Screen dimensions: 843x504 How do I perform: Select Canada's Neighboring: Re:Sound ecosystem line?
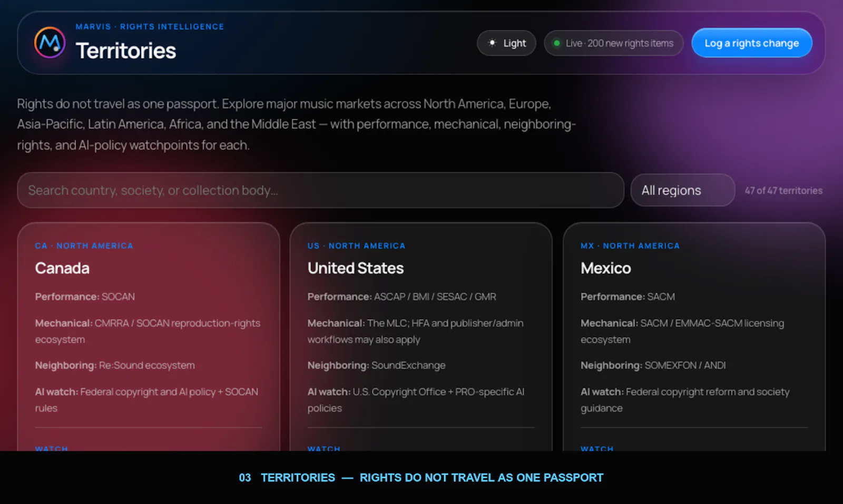[x=115, y=365]
